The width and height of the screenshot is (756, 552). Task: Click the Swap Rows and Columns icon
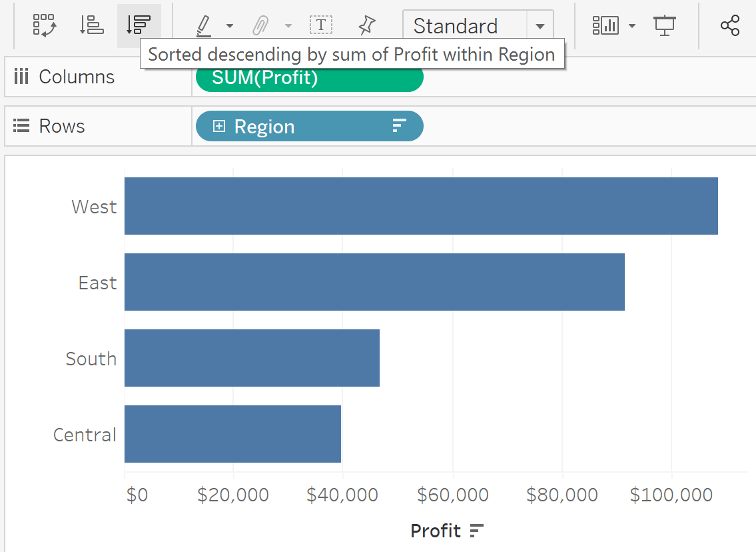(44, 25)
